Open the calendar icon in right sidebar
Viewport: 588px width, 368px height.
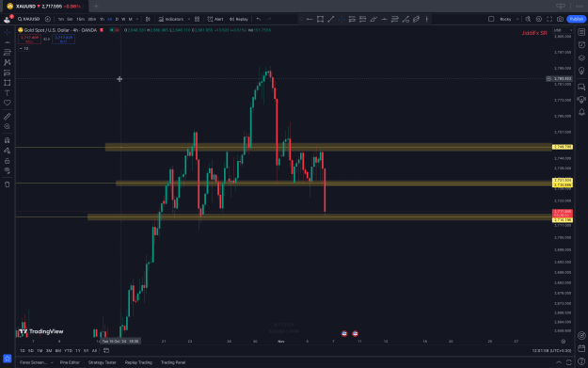(581, 348)
